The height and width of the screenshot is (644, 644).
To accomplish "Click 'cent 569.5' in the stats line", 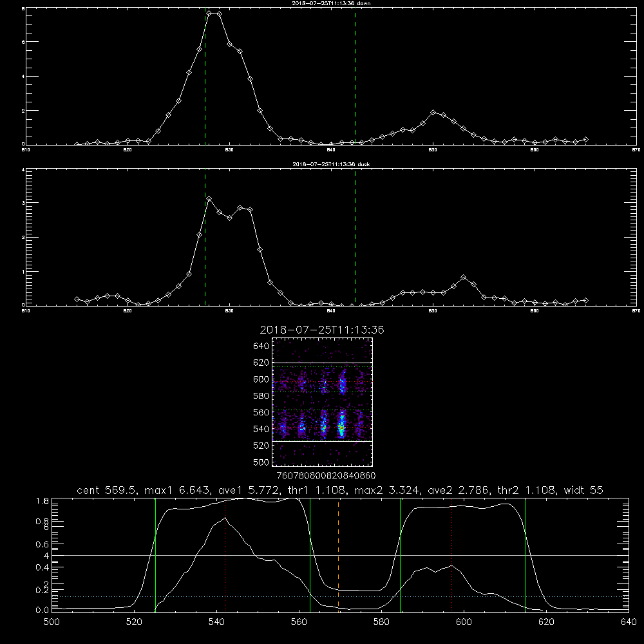I will point(107,490).
